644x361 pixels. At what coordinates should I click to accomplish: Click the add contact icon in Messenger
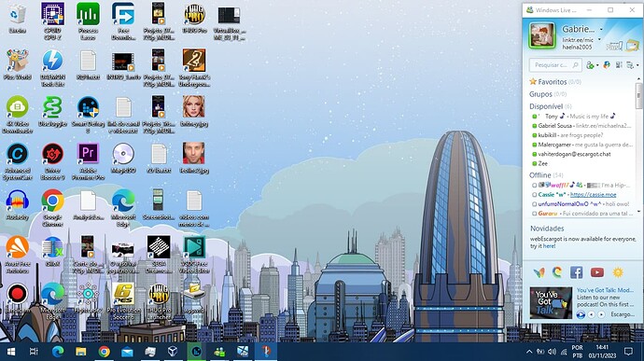[x=591, y=65]
